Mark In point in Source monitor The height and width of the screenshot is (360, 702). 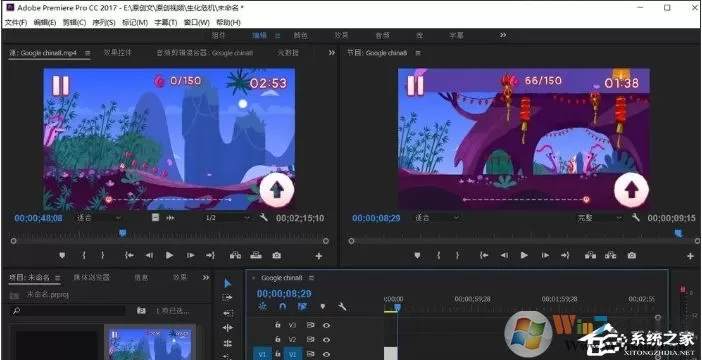click(84, 255)
